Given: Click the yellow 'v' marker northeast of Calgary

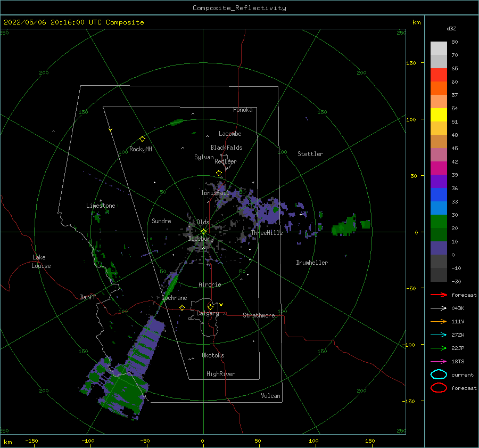Looking at the screenshot, I should [x=221, y=305].
